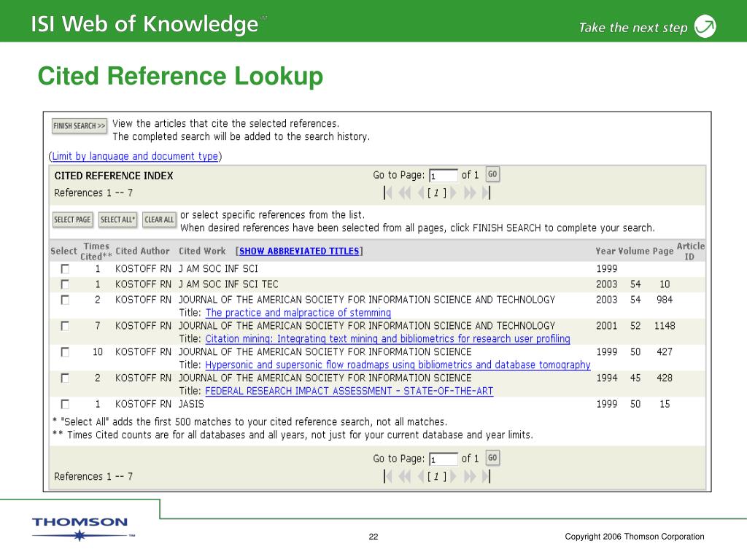Click the bottom Go to Page input field

[x=443, y=459]
